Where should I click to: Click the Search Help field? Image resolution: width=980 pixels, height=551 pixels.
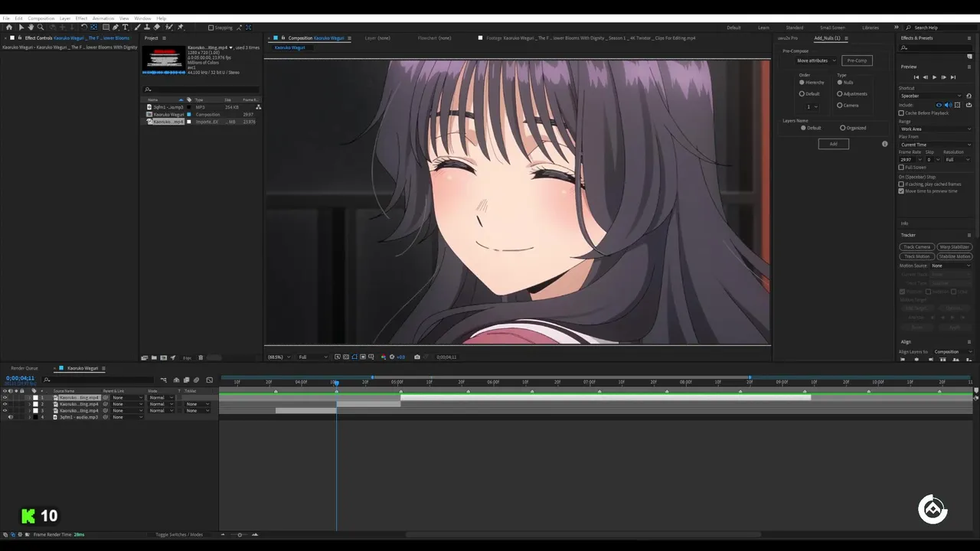coord(939,28)
